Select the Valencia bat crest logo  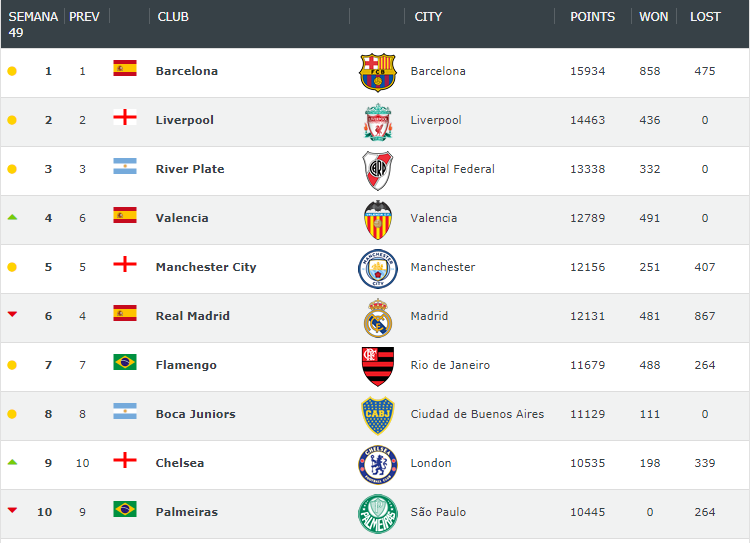pyautogui.click(x=378, y=220)
